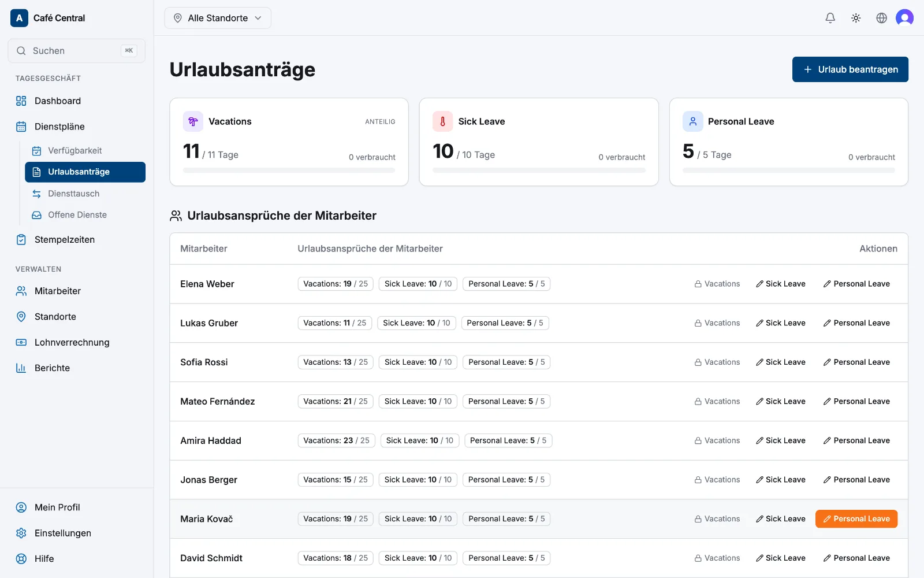Image resolution: width=924 pixels, height=578 pixels.
Task: Click Jonas Berger Vacations 15 / 25 badge
Action: pyautogui.click(x=336, y=480)
